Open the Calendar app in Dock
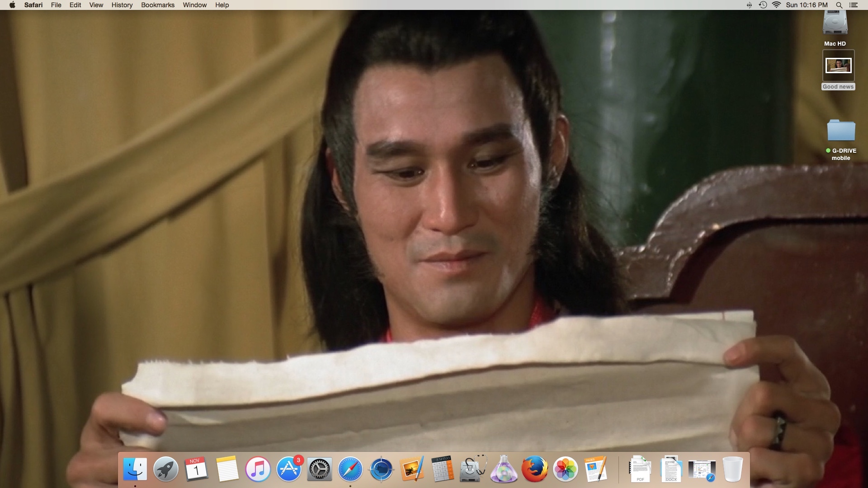Image resolution: width=868 pixels, height=488 pixels. point(196,469)
